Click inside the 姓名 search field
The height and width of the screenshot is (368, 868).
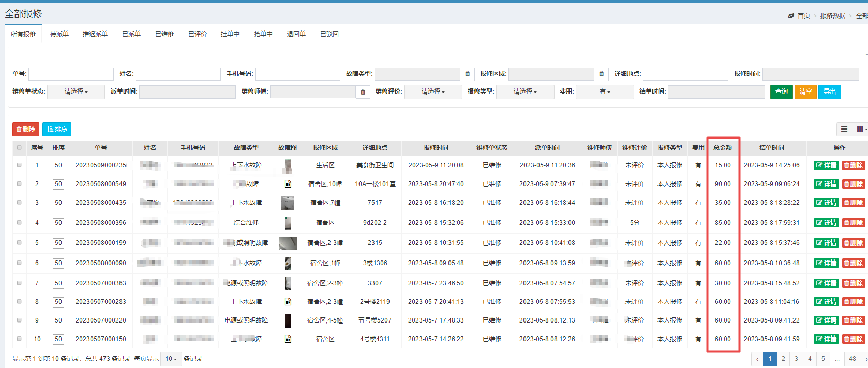click(x=178, y=74)
